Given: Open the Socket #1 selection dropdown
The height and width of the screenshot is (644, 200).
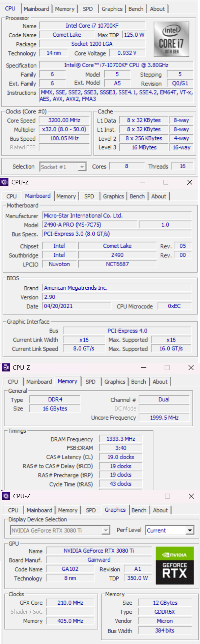Looking at the screenshot, I should tap(63, 167).
